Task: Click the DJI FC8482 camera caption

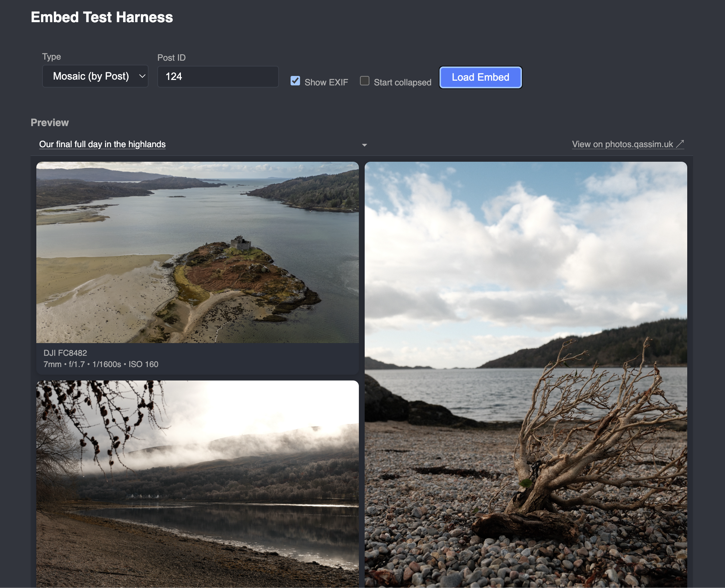Action: pos(65,353)
